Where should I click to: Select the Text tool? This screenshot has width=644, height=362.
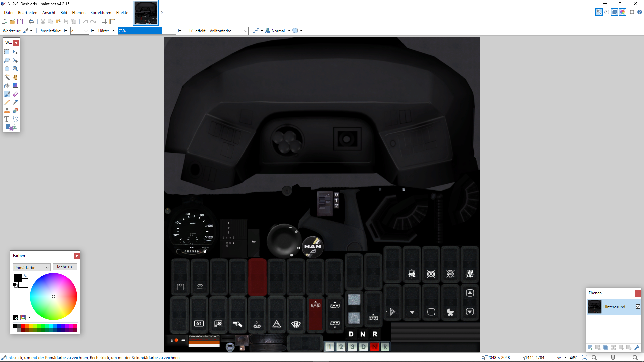click(7, 119)
